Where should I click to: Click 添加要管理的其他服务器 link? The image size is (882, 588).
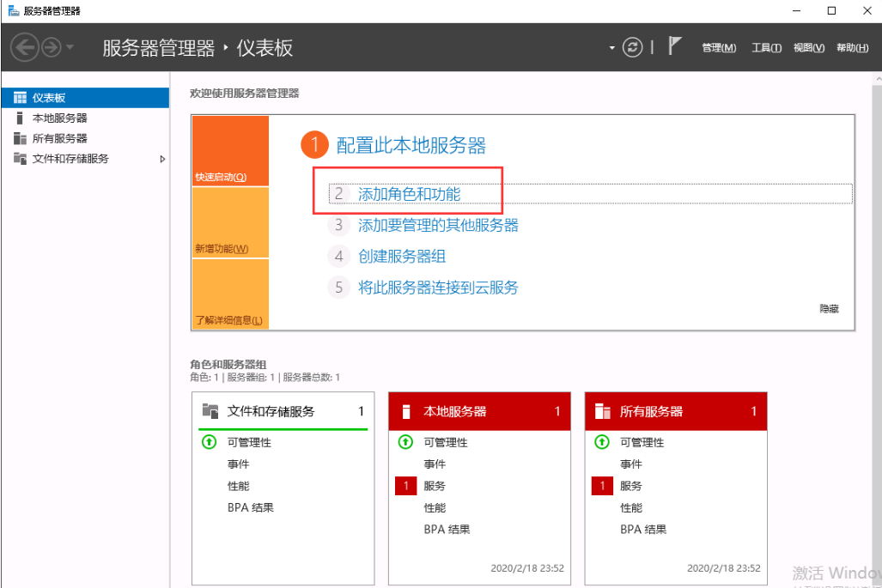click(x=438, y=226)
